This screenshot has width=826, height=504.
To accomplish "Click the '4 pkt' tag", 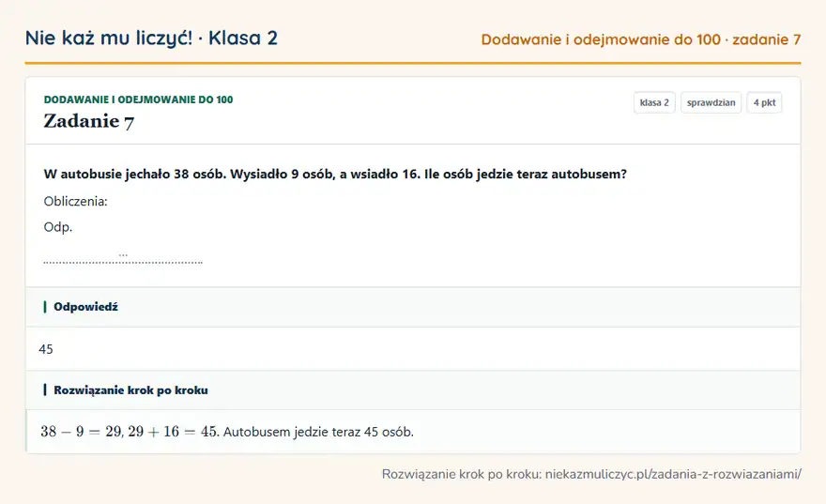I will (764, 102).
